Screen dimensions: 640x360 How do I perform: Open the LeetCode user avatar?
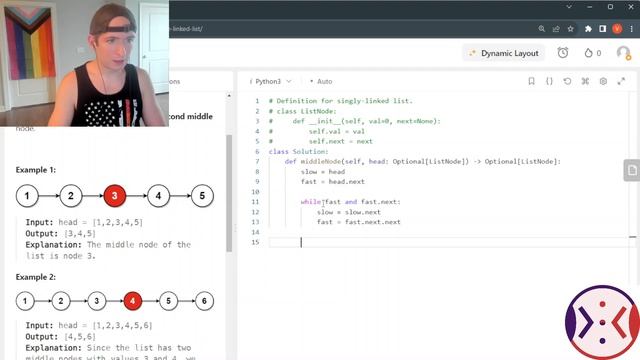point(623,53)
